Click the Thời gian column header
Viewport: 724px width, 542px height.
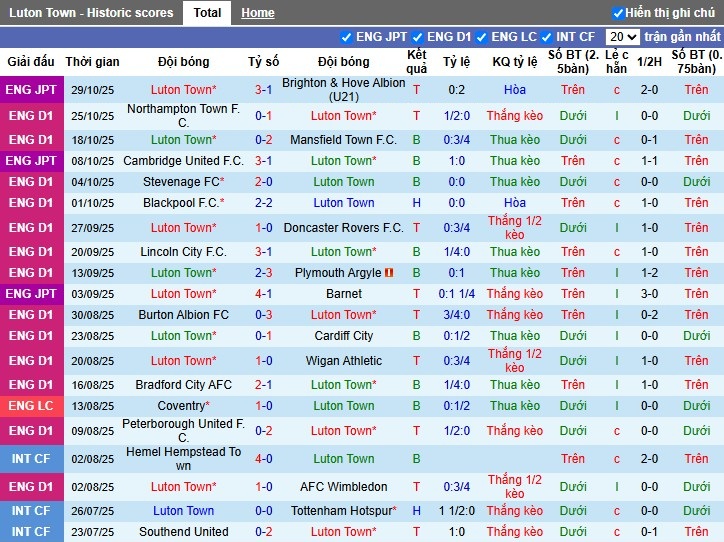tap(92, 62)
